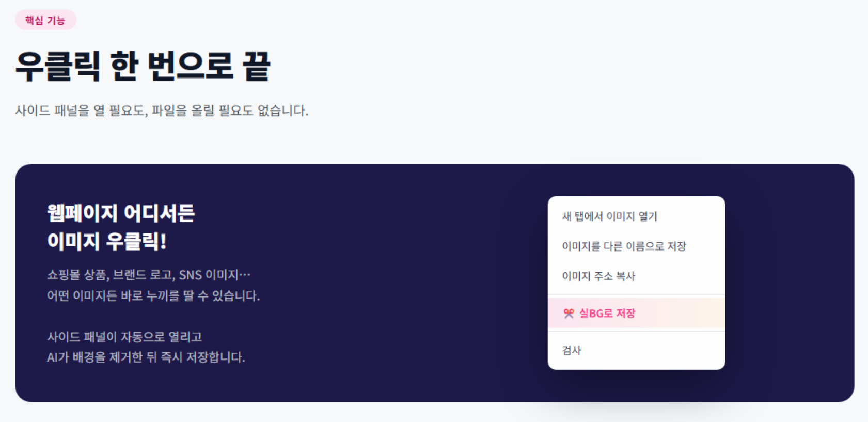Click the pink 핵심 기능 badge
The image size is (868, 422).
click(x=45, y=20)
